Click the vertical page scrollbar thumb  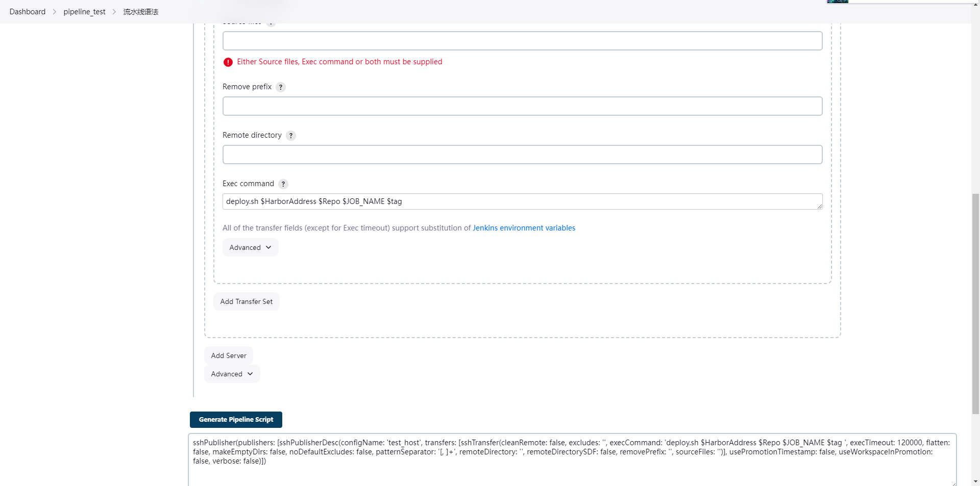975,303
